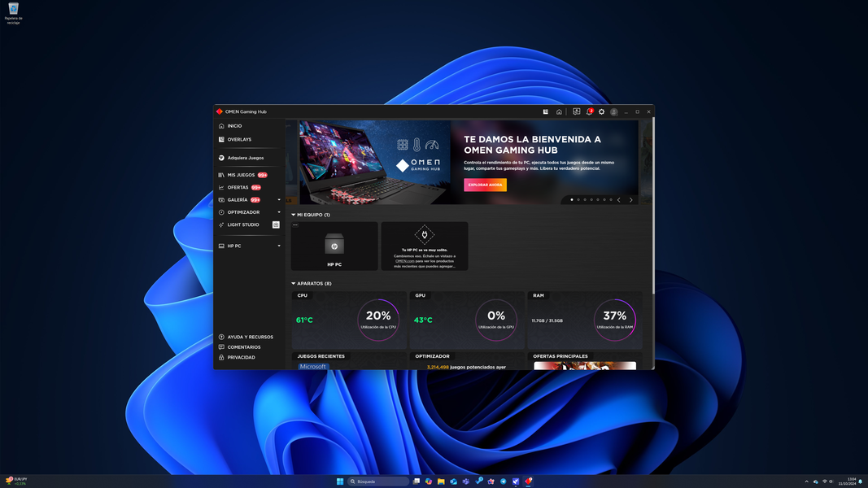Go to next banner slide arrow
Screen dimensions: 868x488
tap(631, 200)
